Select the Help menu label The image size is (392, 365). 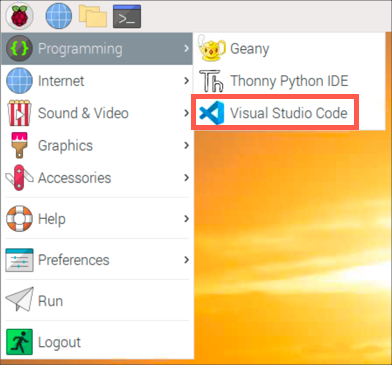click(x=52, y=219)
